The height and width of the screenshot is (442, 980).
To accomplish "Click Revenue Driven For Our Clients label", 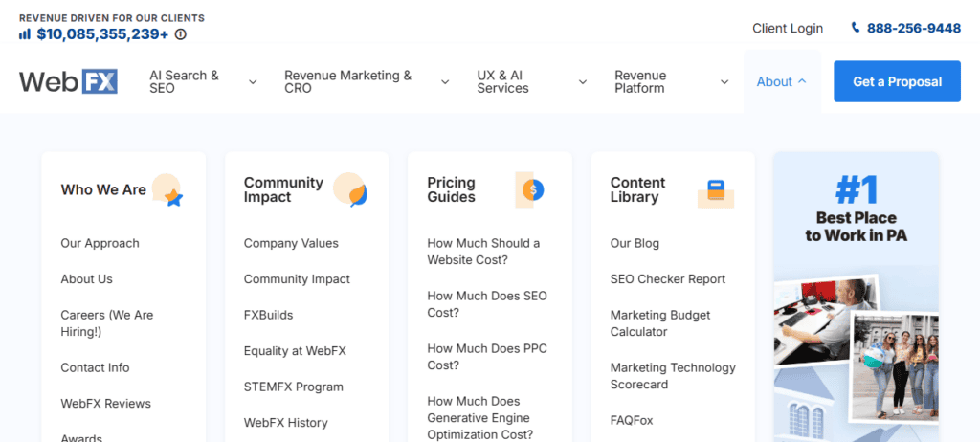I will (x=112, y=18).
